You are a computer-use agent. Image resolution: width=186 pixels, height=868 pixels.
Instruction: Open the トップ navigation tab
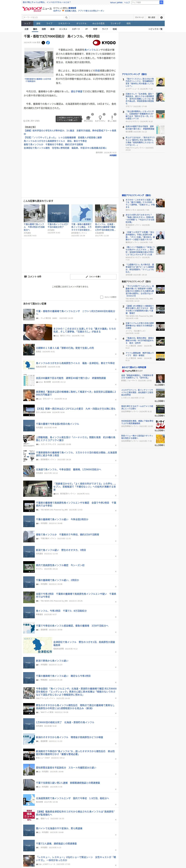(x=27, y=24)
